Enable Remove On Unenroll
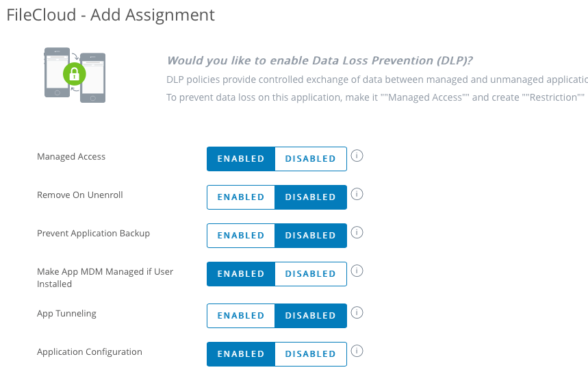The height and width of the screenshot is (372, 588). point(241,197)
